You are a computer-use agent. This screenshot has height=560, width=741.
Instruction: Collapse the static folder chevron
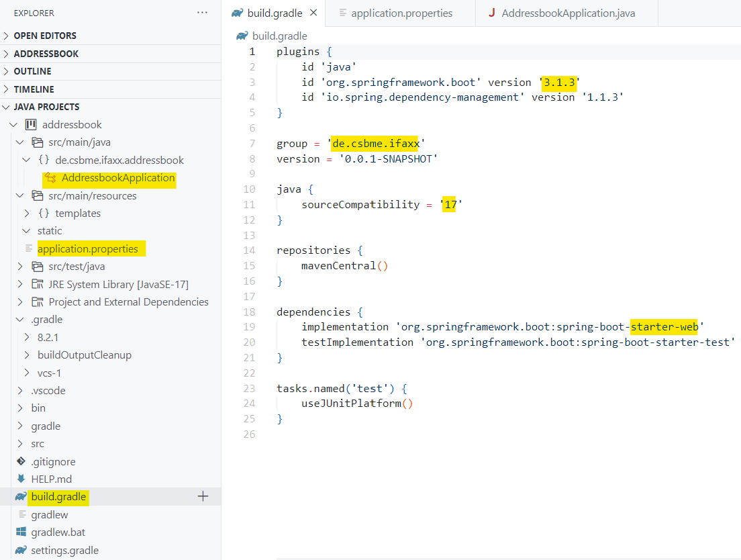[26, 231]
